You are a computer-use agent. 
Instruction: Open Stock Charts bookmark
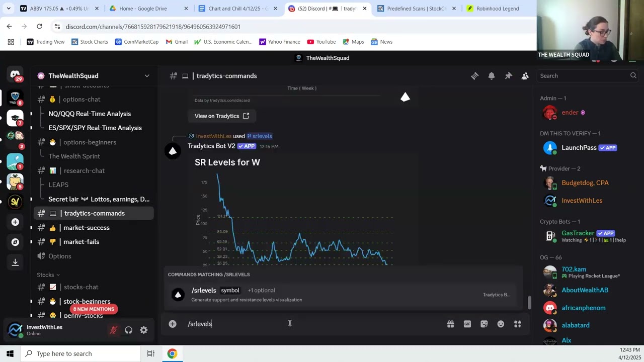(x=90, y=42)
